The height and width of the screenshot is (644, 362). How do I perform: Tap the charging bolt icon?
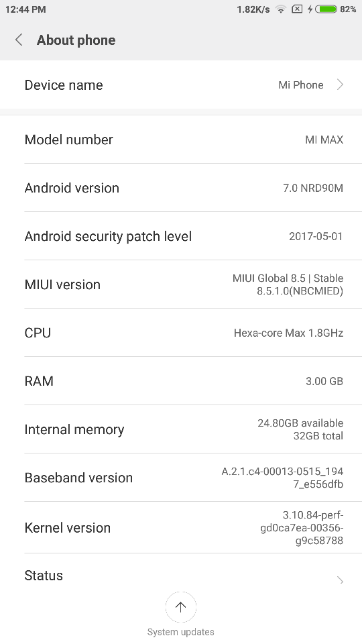pyautogui.click(x=310, y=9)
